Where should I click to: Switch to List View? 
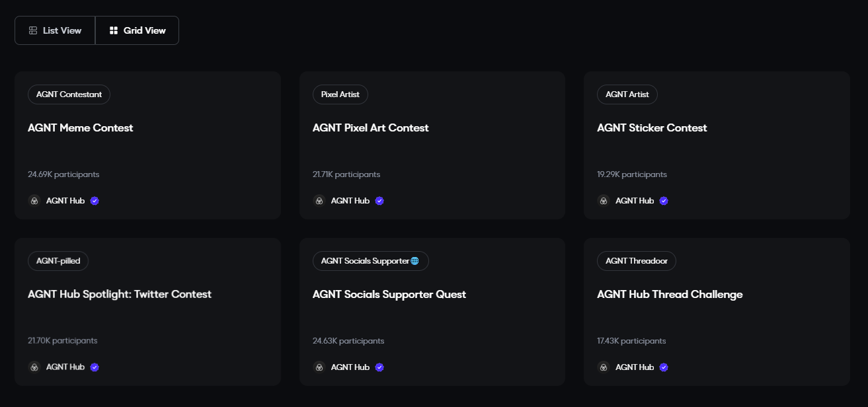[55, 30]
